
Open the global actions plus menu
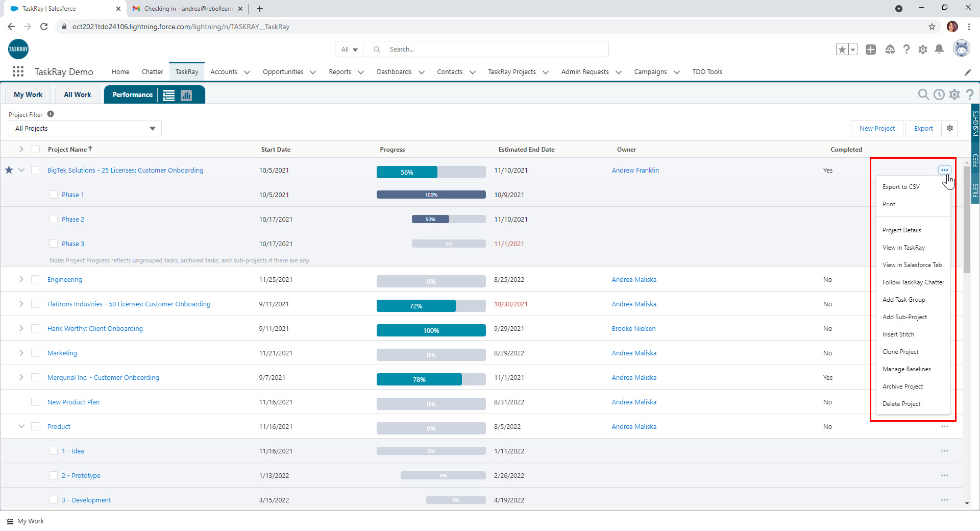click(x=871, y=50)
